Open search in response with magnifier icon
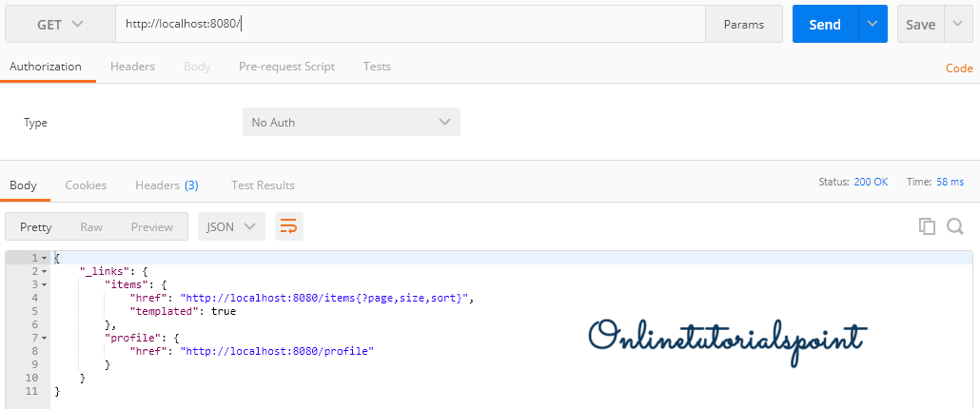 tap(955, 226)
